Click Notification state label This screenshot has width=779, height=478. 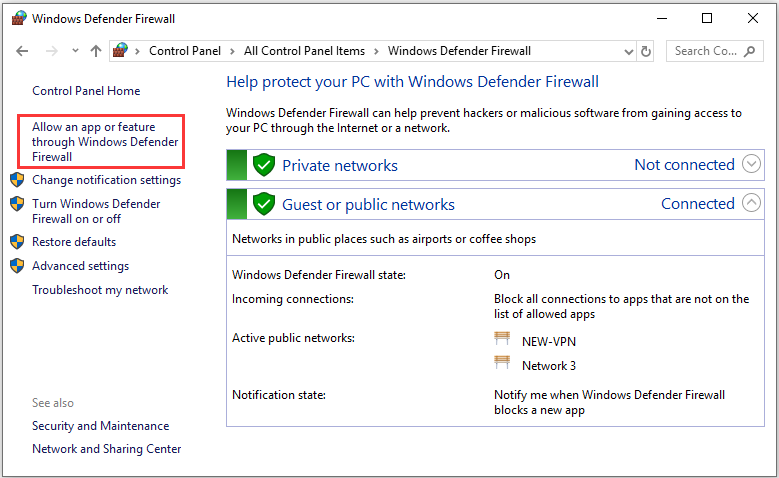click(x=279, y=395)
